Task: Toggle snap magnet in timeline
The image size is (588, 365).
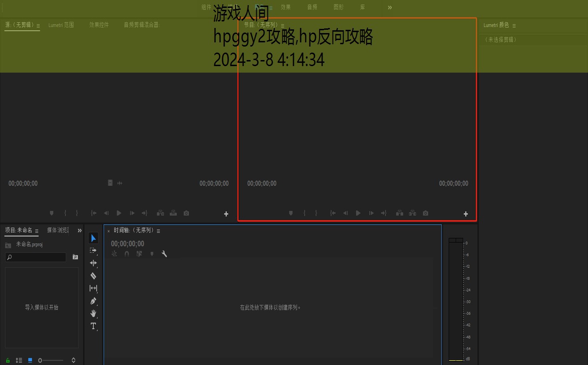Action: [127, 254]
